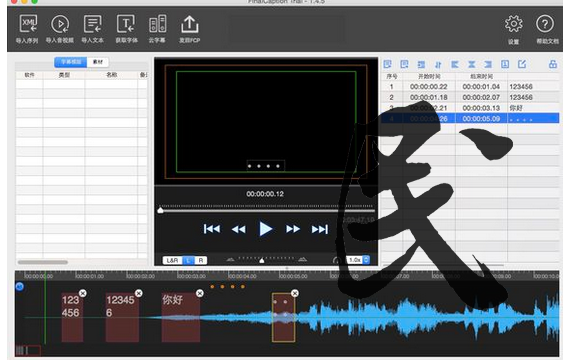Click the start time column header in subtitle list
Image resolution: width=563 pixels, height=360 pixels.
(x=429, y=76)
